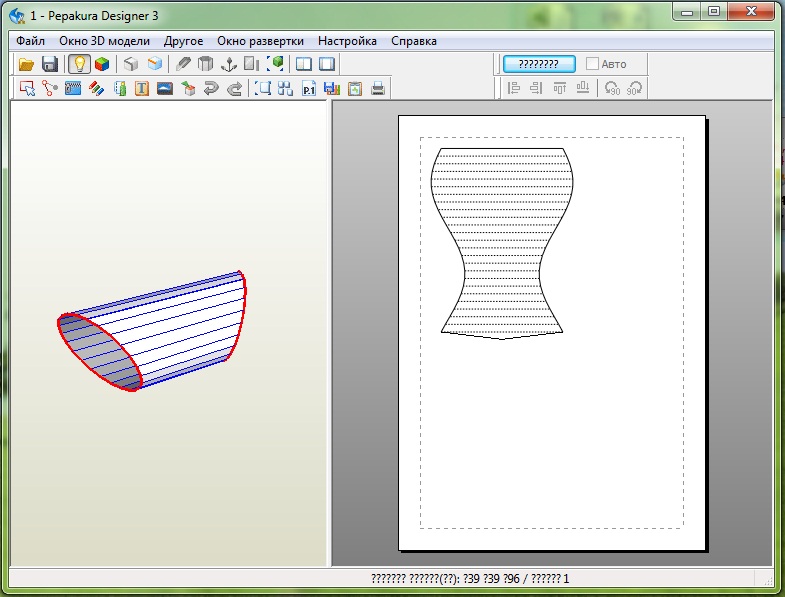Print the pattern with the printer icon

coord(378,89)
